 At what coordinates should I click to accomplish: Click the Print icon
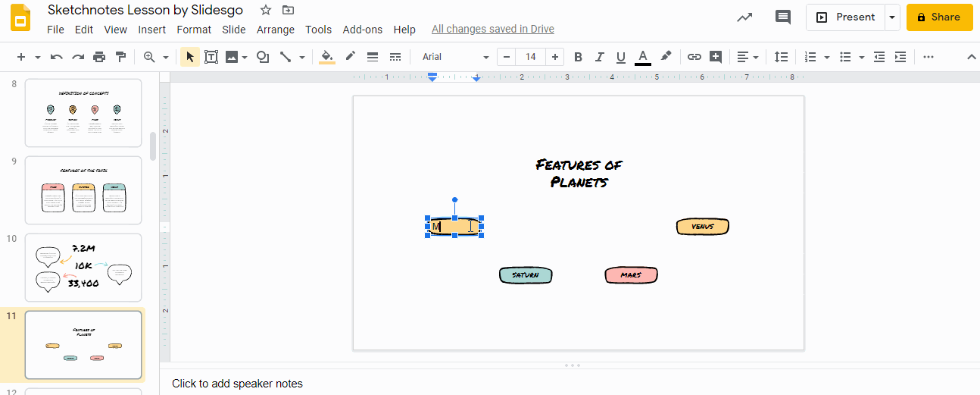click(99, 57)
